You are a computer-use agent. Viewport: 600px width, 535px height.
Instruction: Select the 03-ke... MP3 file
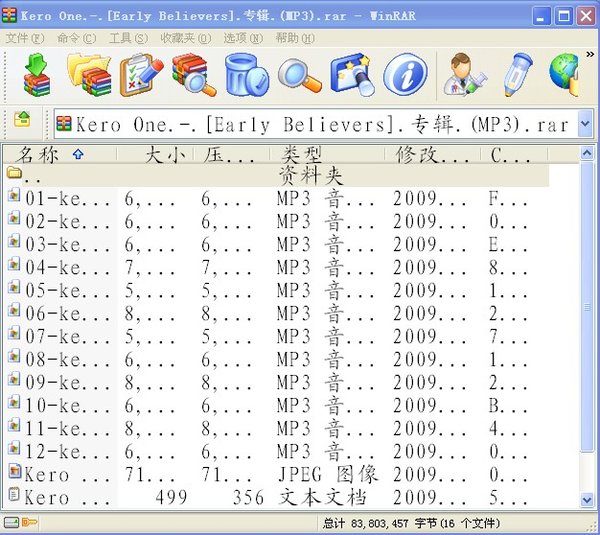click(277, 245)
